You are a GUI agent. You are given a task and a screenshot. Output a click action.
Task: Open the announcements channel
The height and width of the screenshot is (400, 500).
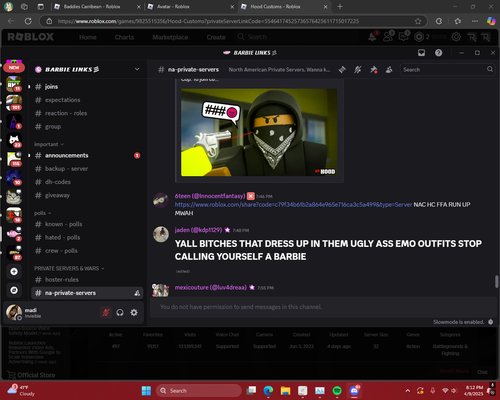pyautogui.click(x=87, y=155)
